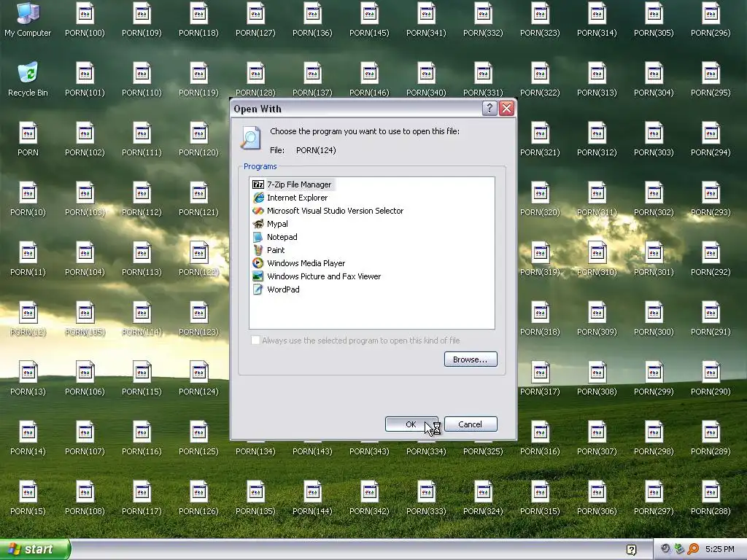
Task: Select desktop file PORN(341)
Action: [426, 20]
